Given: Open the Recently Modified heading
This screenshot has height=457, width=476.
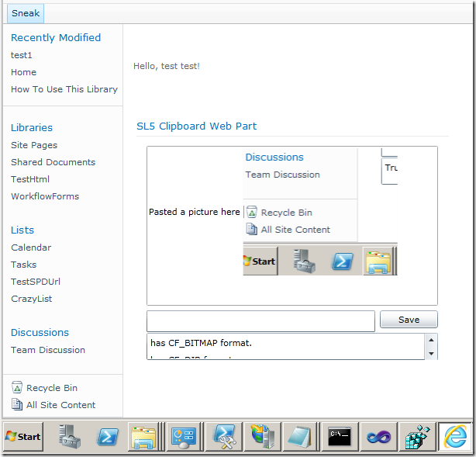Looking at the screenshot, I should [56, 37].
